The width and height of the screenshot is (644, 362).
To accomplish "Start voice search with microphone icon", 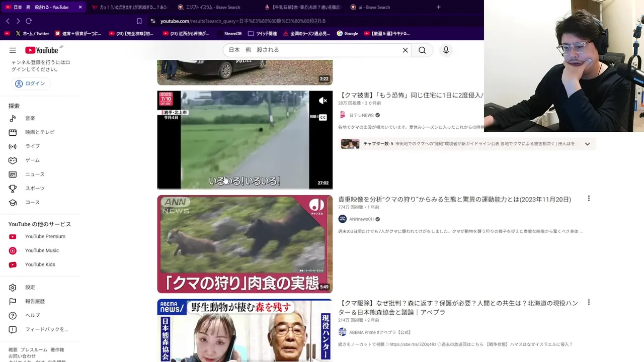I will pyautogui.click(x=446, y=50).
